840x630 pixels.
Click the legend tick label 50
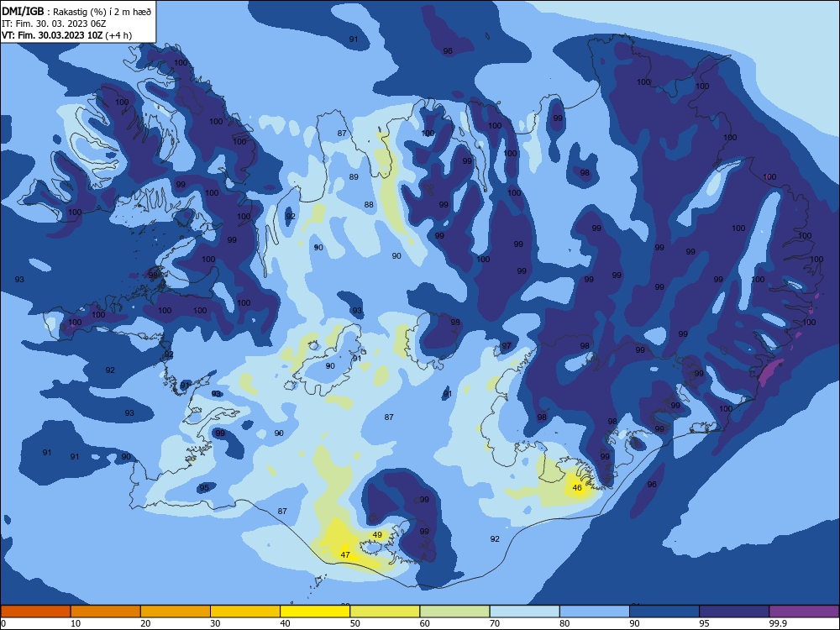click(354, 623)
